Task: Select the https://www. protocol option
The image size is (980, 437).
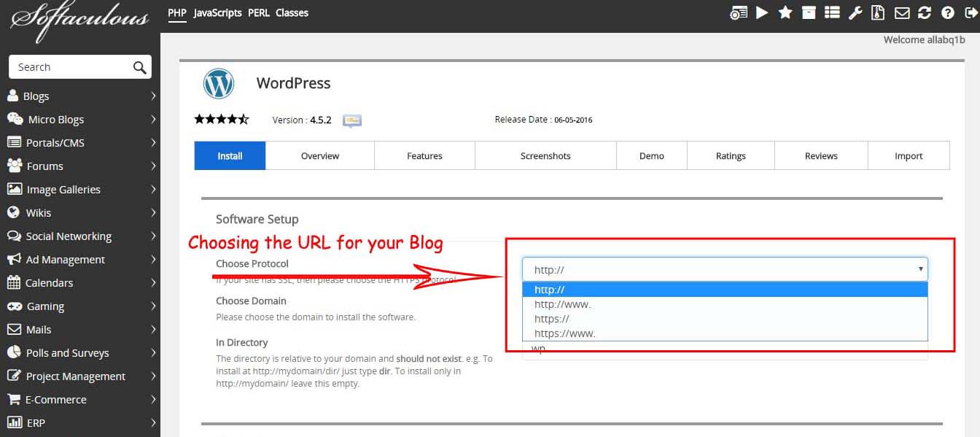Action: [x=725, y=333]
